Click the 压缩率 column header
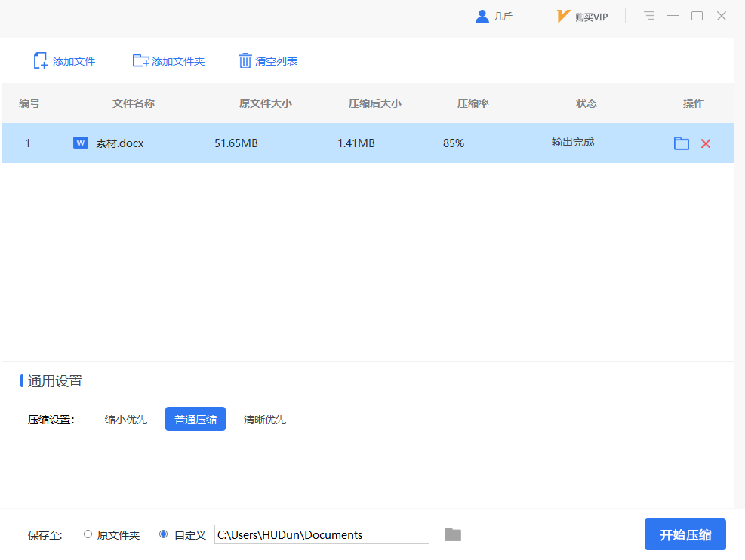The width and height of the screenshot is (745, 560). click(473, 103)
